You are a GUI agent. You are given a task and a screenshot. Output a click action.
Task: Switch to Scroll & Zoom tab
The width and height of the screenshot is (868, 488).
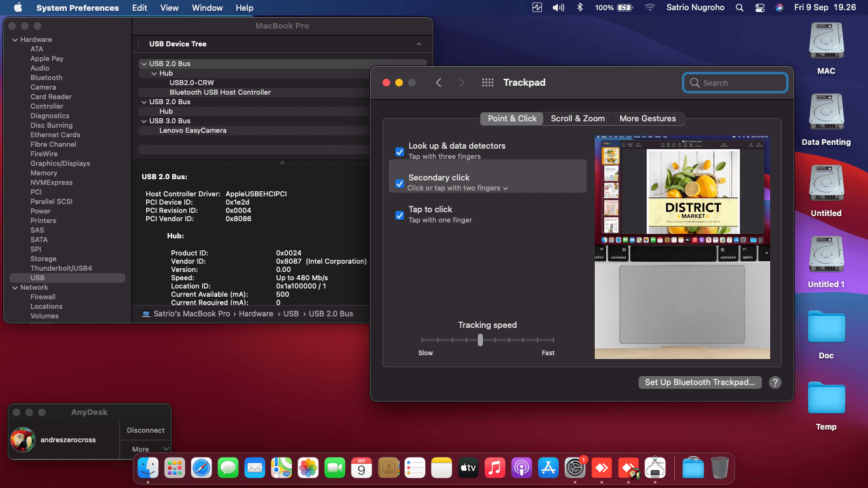point(578,118)
